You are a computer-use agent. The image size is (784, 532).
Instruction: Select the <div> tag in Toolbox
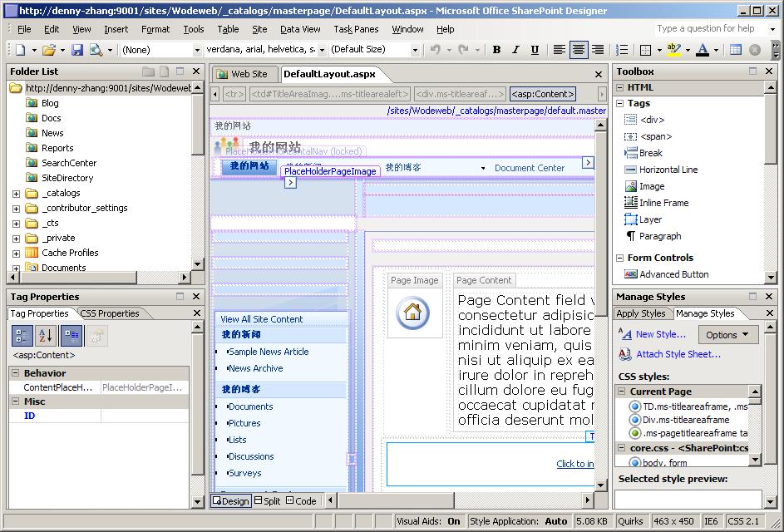click(652, 120)
